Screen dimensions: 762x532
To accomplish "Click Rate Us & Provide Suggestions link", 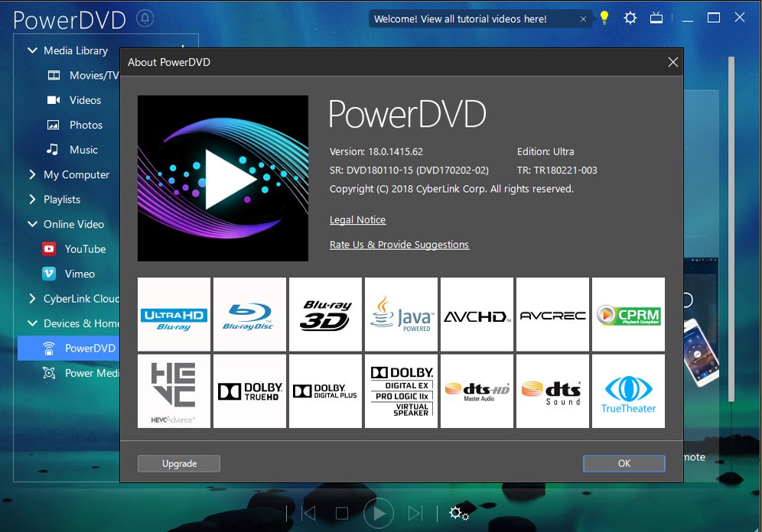I will click(x=399, y=245).
